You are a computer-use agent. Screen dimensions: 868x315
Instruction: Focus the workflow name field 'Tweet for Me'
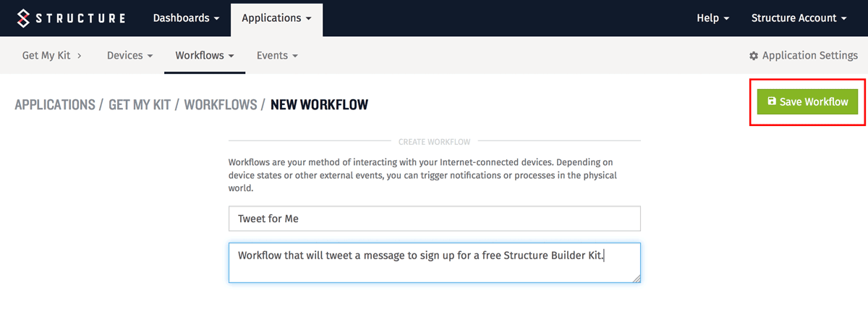point(435,219)
